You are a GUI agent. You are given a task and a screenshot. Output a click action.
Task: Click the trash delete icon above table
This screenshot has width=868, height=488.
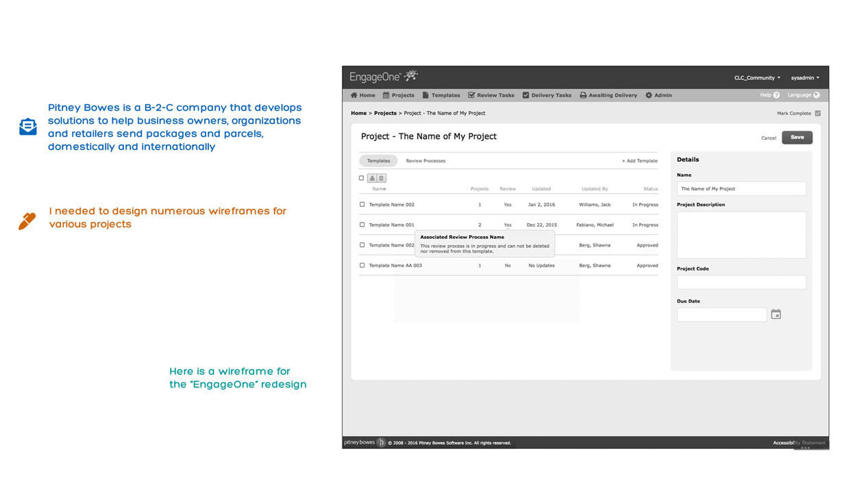[382, 178]
